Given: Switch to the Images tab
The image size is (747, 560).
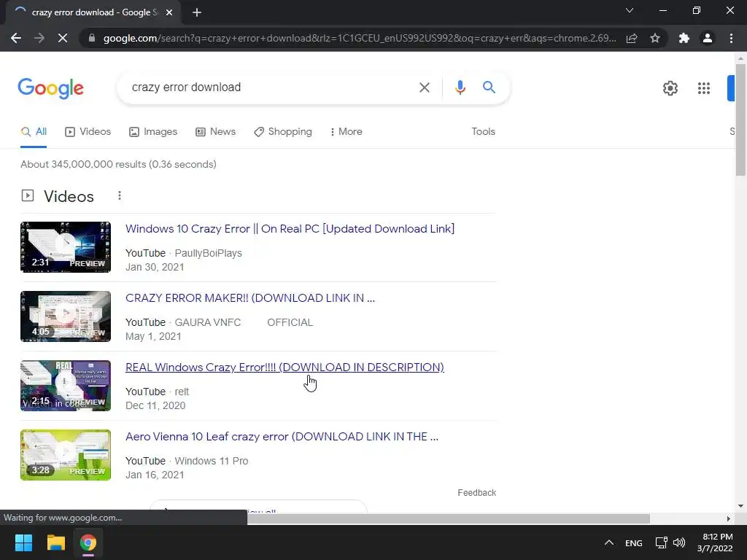Looking at the screenshot, I should point(153,132).
